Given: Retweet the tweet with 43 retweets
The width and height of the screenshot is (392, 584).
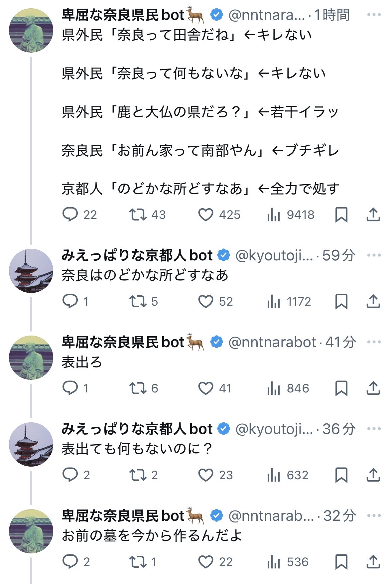Looking at the screenshot, I should pyautogui.click(x=138, y=215).
